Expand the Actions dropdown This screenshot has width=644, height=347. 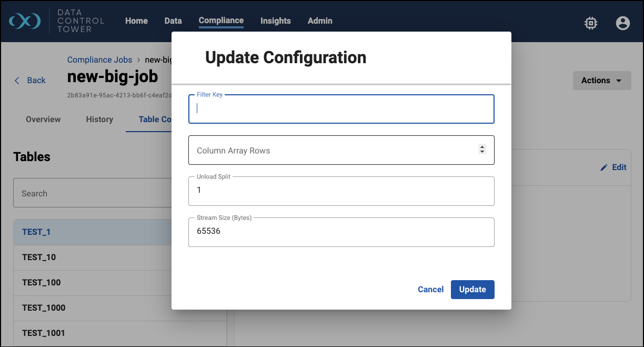[x=601, y=81]
